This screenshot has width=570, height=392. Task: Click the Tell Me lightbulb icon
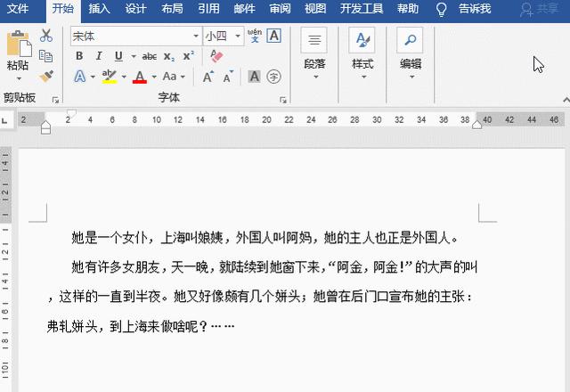441,9
